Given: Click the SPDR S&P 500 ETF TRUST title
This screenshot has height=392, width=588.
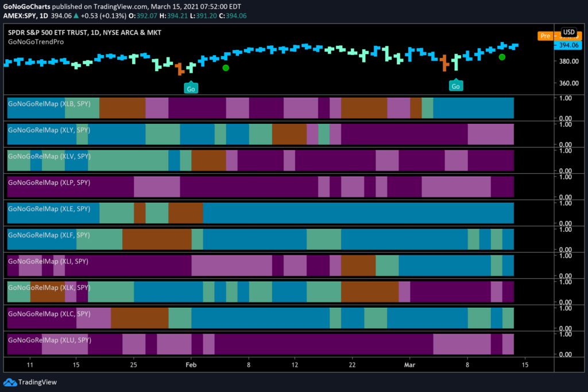Looking at the screenshot, I should [85, 33].
